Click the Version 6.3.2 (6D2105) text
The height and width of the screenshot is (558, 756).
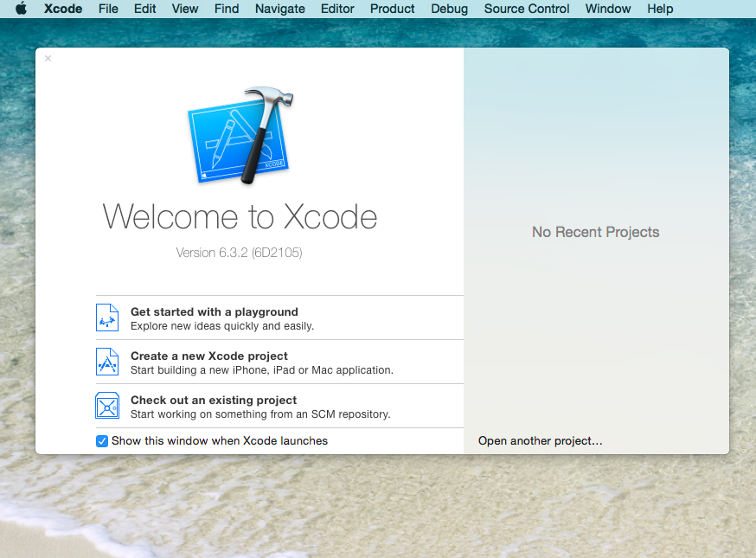[239, 253]
